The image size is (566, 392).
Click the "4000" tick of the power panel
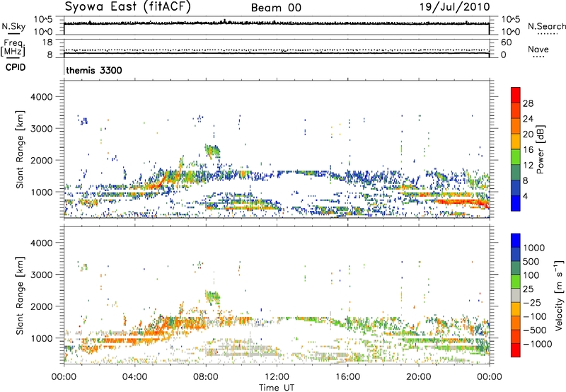click(x=42, y=97)
